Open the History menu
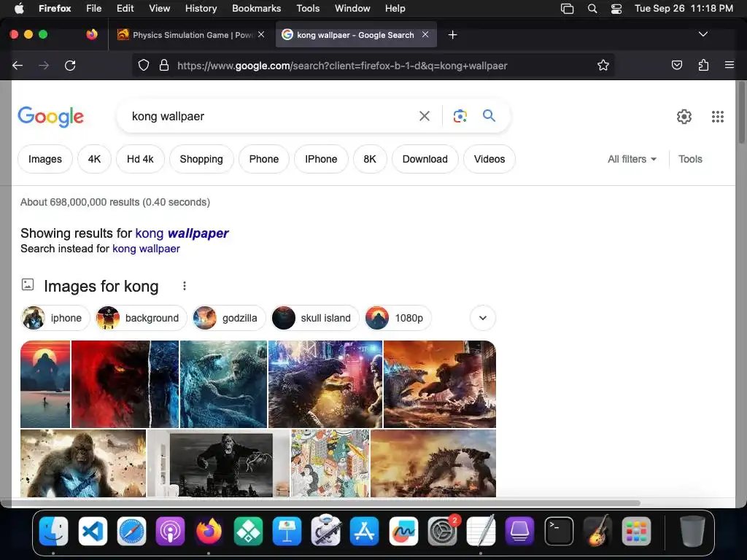This screenshot has width=747, height=560. pos(201,9)
